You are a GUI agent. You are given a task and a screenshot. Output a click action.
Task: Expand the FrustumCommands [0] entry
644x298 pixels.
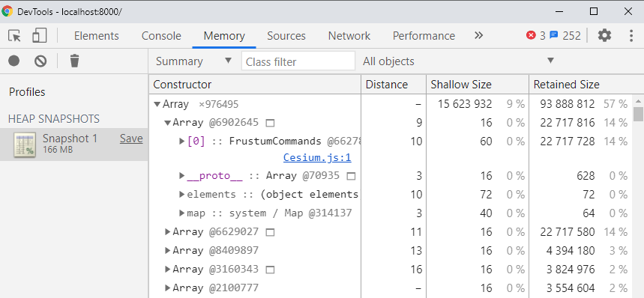(x=182, y=142)
